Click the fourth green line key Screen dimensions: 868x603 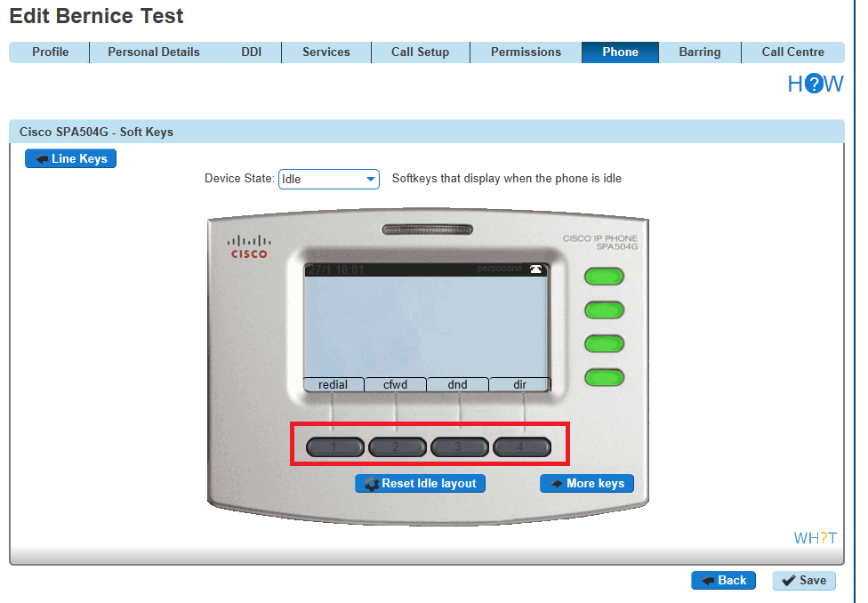point(605,378)
